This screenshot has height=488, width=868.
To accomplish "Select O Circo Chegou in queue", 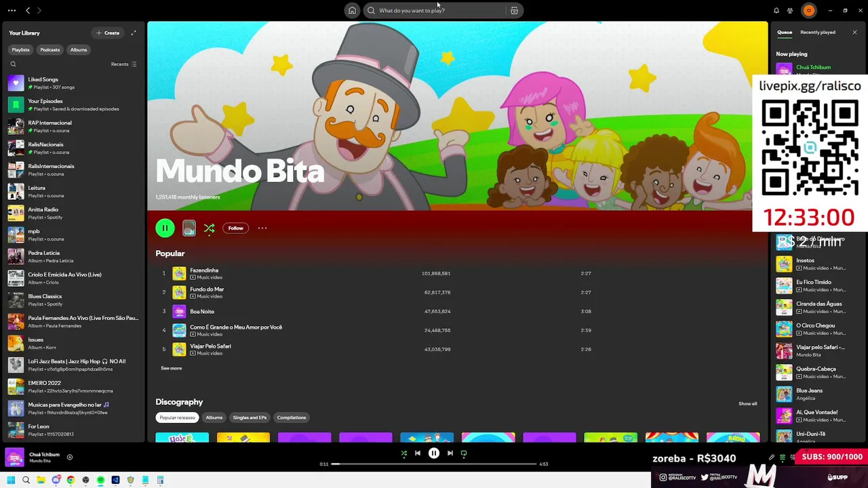I will point(818,329).
